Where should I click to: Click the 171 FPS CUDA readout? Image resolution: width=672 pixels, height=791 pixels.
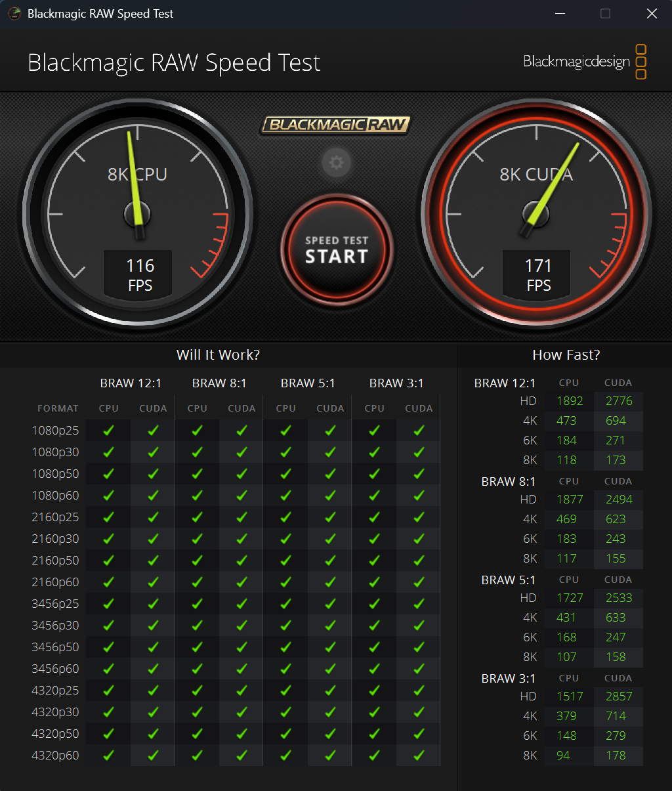538,274
